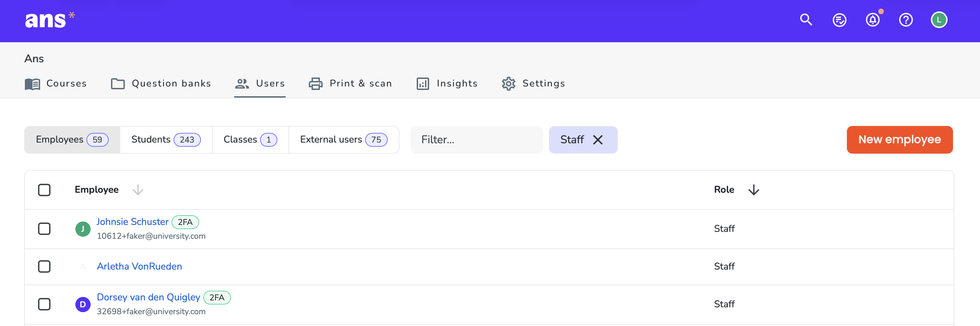Sort by Role column arrow

[754, 190]
